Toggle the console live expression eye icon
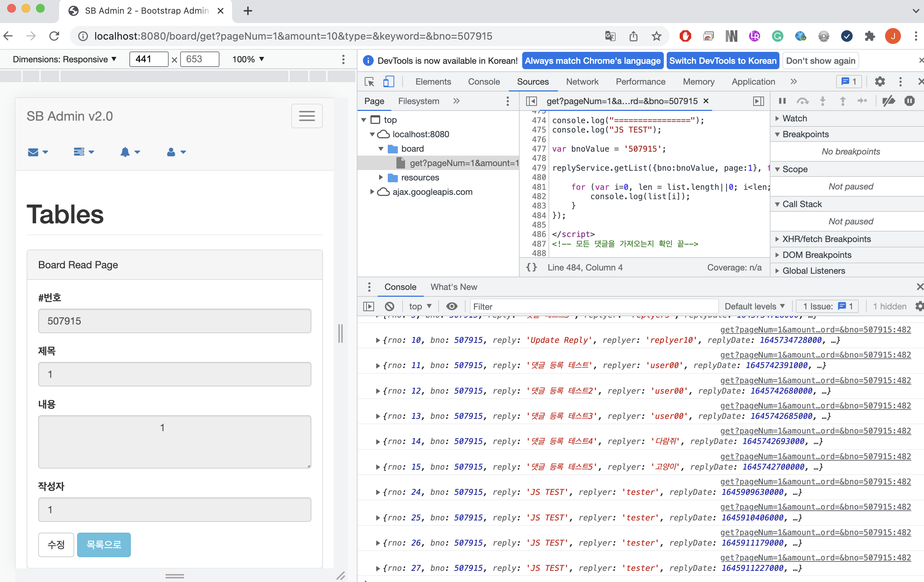The height and width of the screenshot is (582, 924). (452, 306)
